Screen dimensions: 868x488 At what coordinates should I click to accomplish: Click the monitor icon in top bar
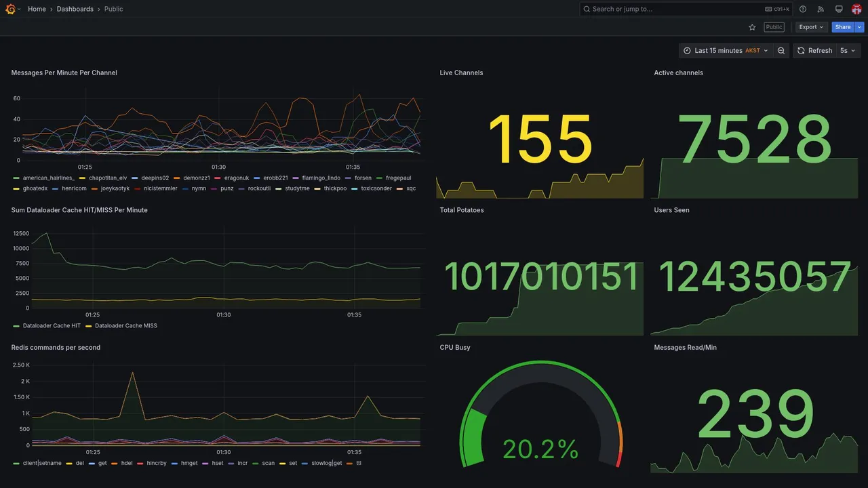[839, 9]
